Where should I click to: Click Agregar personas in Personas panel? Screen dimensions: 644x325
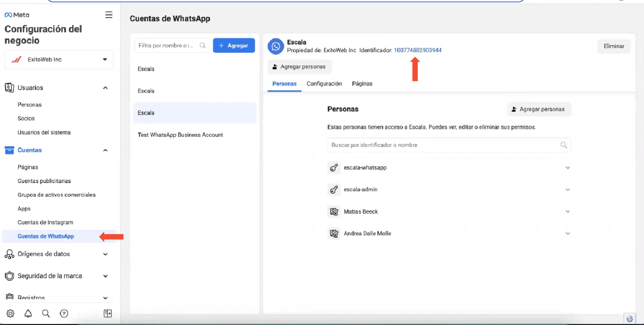[x=538, y=109]
